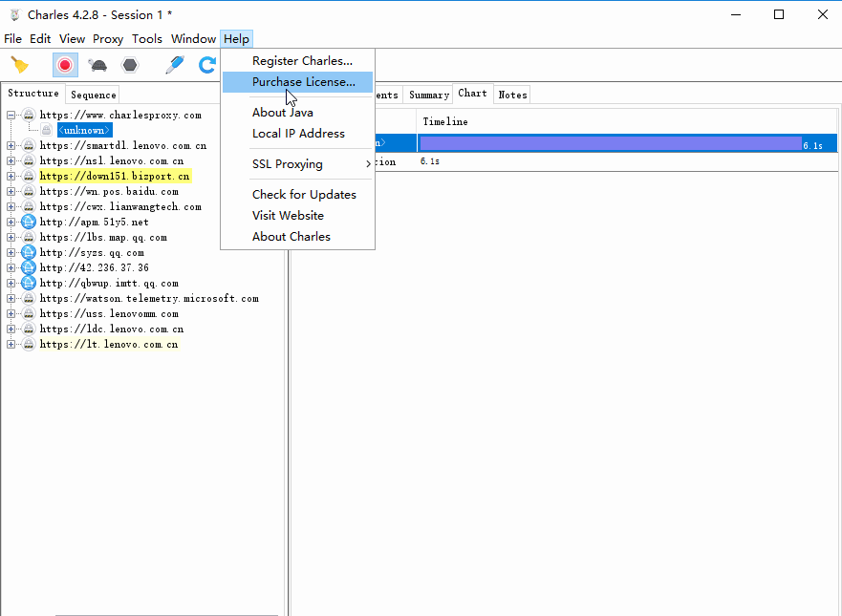842x616 pixels.
Task: Click the lock icon for nsl.lenovo.com.cn
Action: click(29, 160)
